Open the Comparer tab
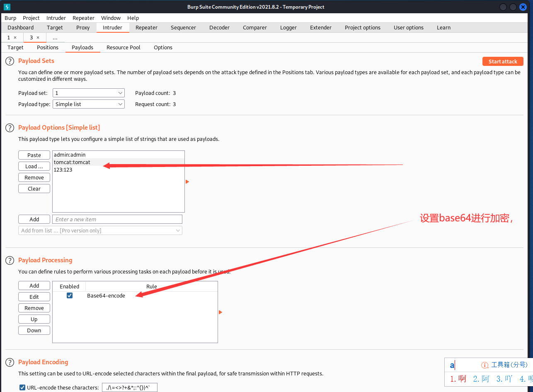 tap(255, 28)
